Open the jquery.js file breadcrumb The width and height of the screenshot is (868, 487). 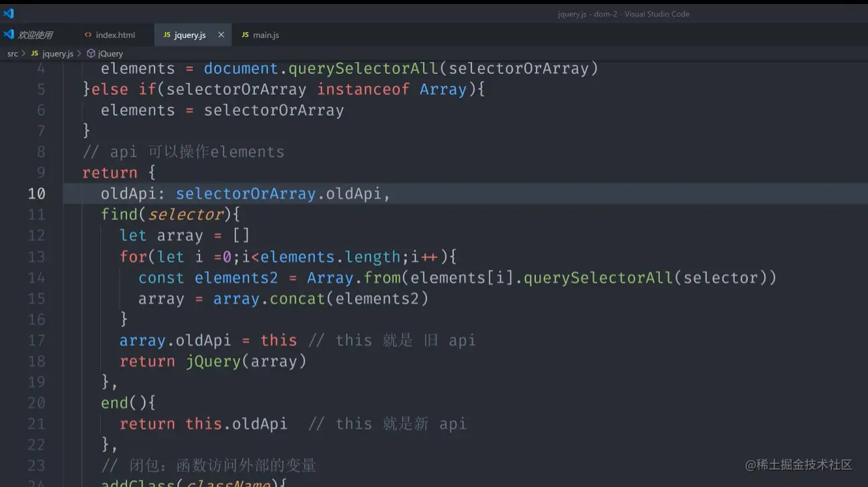(52, 54)
